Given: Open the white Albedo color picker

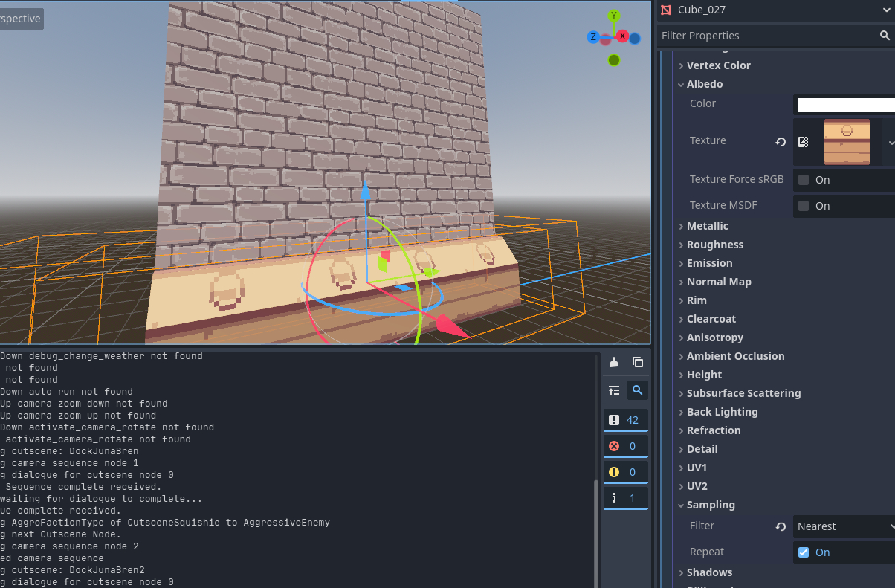Looking at the screenshot, I should [845, 104].
